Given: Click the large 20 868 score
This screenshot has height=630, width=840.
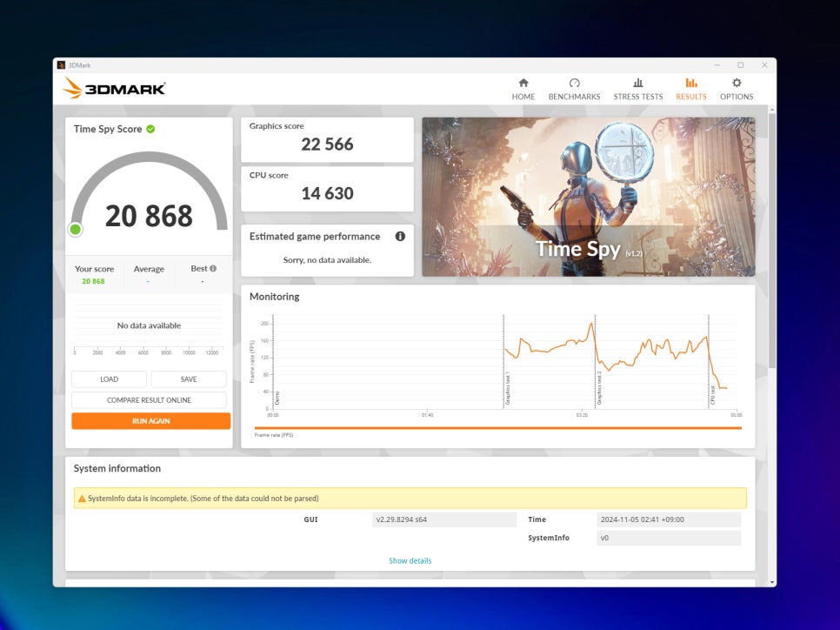Looking at the screenshot, I should tap(149, 216).
